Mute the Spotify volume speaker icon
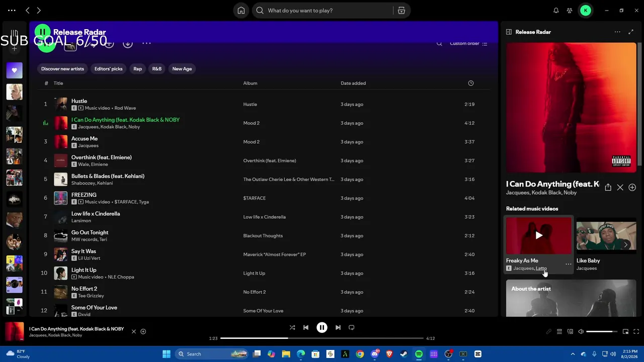The width and height of the screenshot is (644, 362). (581, 332)
